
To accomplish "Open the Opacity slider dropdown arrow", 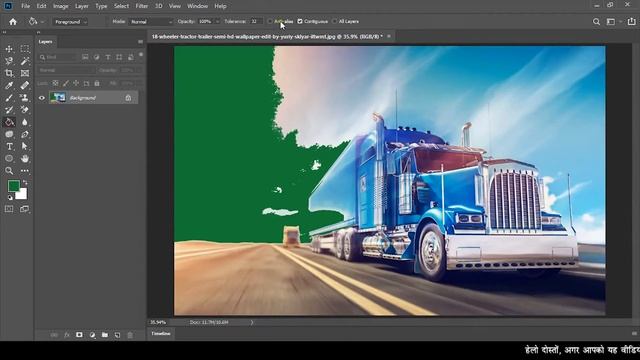I will [x=217, y=22].
